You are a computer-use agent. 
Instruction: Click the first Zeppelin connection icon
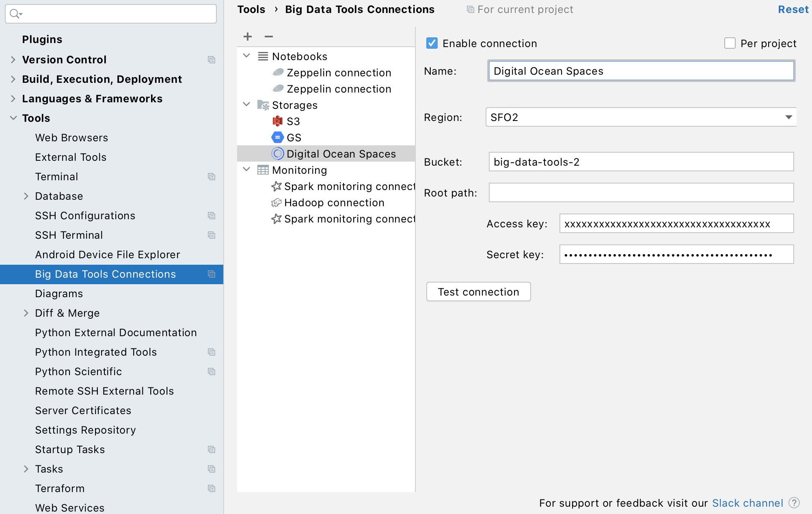(x=278, y=72)
